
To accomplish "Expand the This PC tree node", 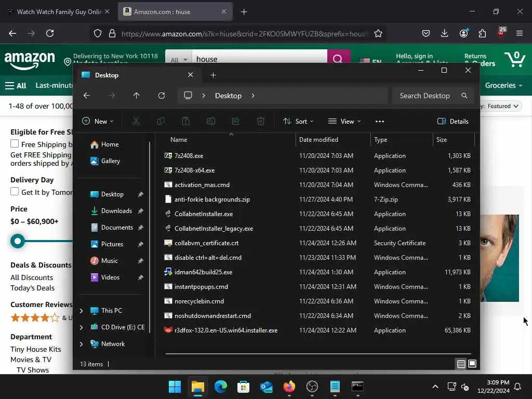I will tap(81, 311).
